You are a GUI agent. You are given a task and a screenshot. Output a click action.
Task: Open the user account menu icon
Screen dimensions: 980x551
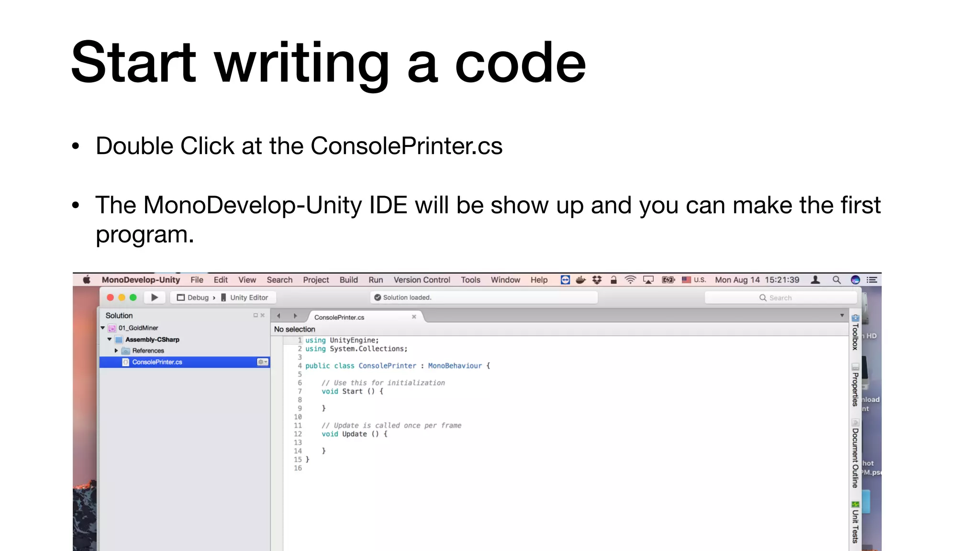(815, 280)
